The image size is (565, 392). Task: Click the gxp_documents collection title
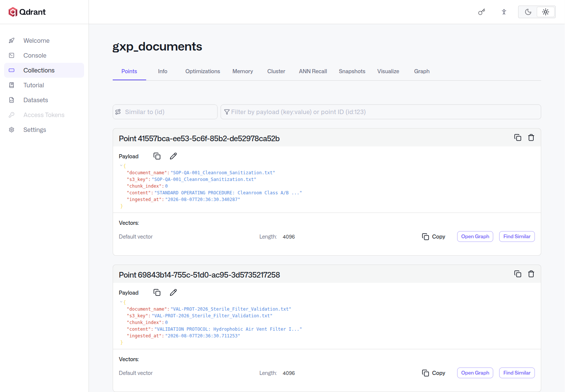click(x=157, y=46)
